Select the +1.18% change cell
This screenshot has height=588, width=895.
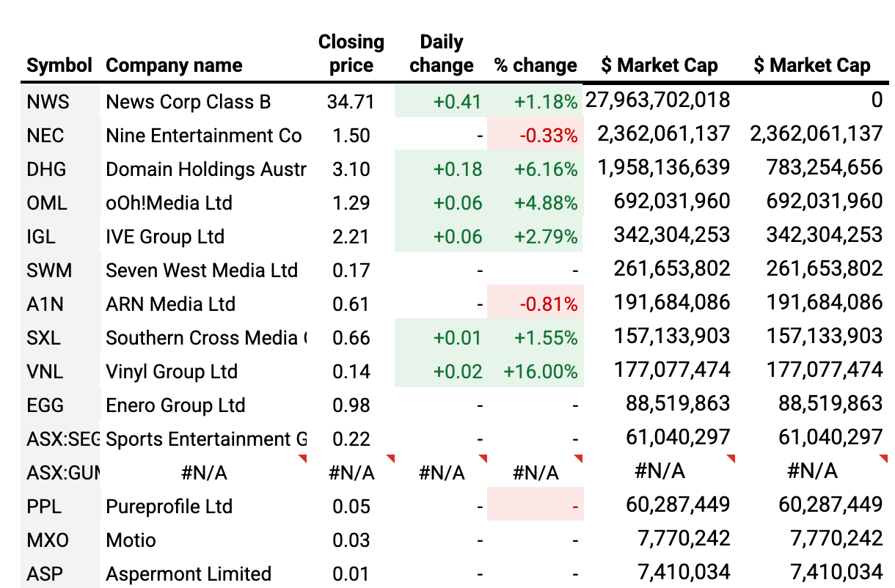535,101
